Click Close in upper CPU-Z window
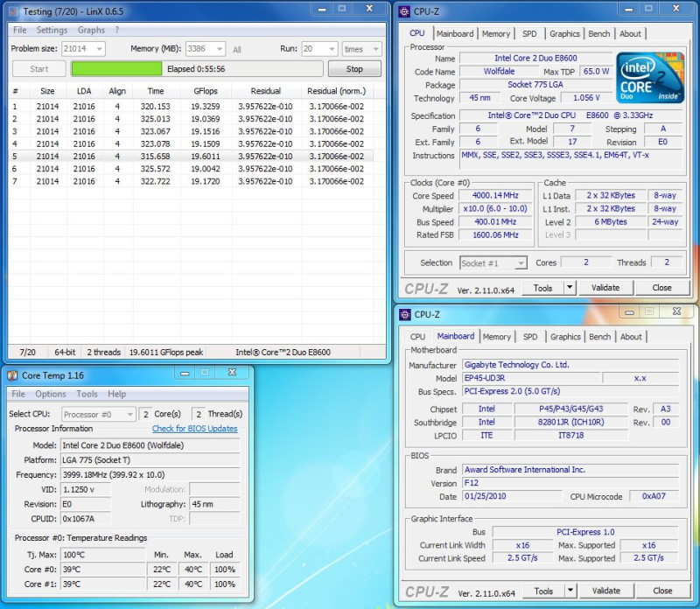The width and height of the screenshot is (700, 609). point(661,288)
